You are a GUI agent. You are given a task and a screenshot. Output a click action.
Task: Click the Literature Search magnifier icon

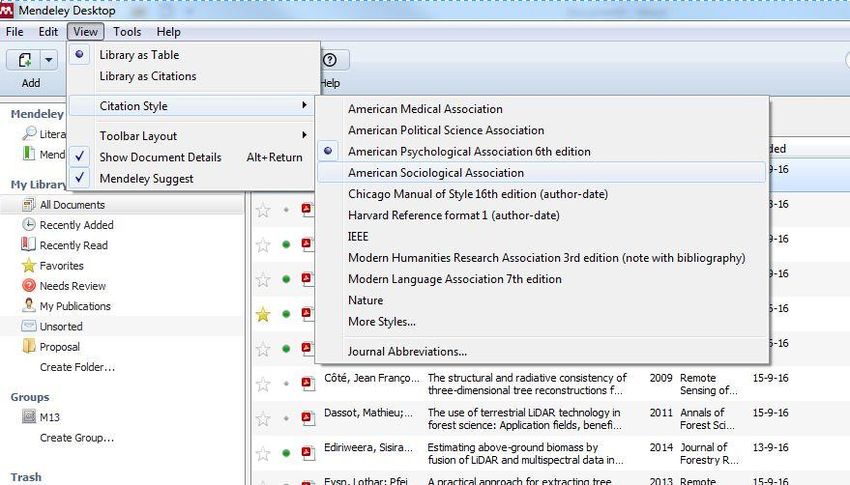(x=29, y=133)
